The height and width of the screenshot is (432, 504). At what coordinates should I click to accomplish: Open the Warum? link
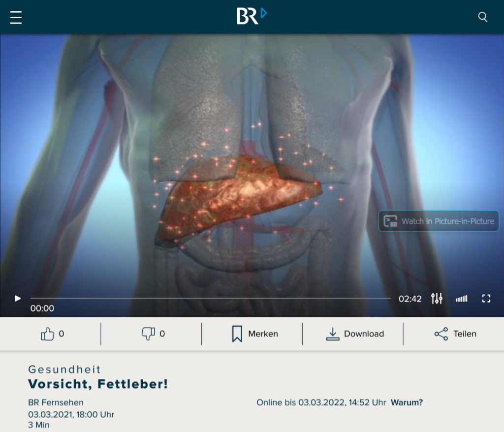point(407,402)
